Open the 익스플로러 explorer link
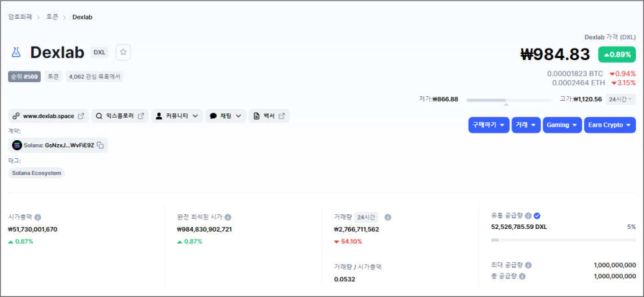644x297 pixels. tap(119, 116)
